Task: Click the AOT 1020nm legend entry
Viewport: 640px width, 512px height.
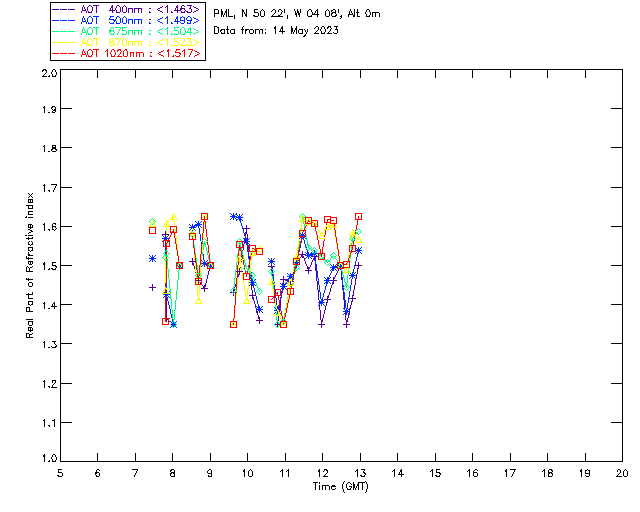Action: tap(127, 53)
